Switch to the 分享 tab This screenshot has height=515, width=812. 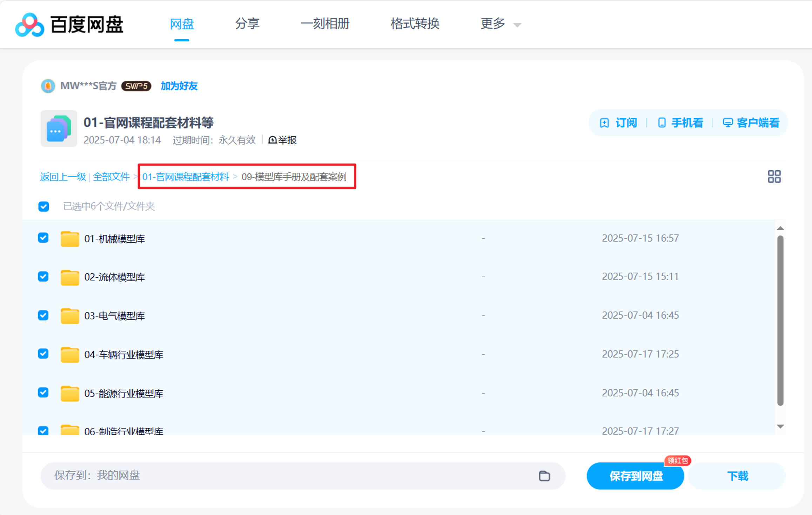point(247,24)
